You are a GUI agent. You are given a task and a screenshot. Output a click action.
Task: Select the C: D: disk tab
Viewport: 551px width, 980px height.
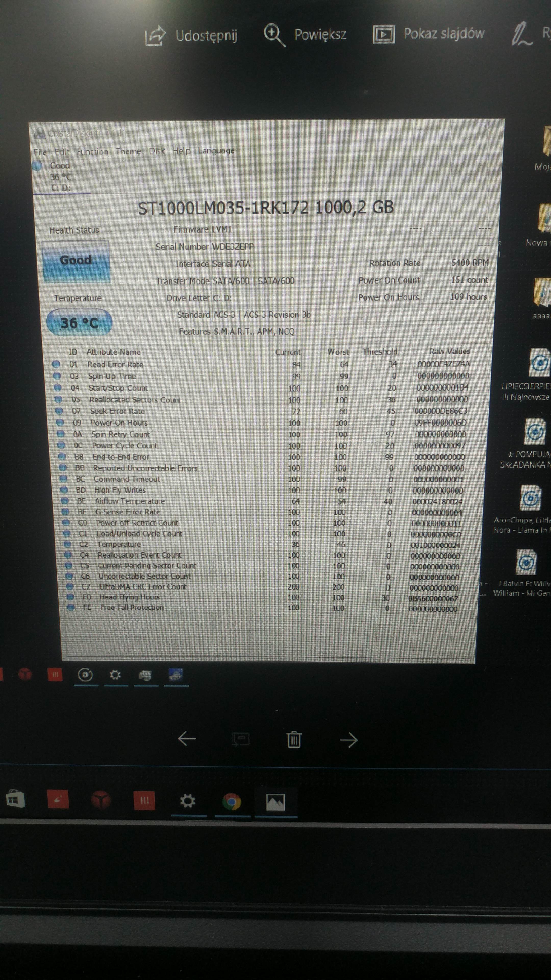pos(61,177)
